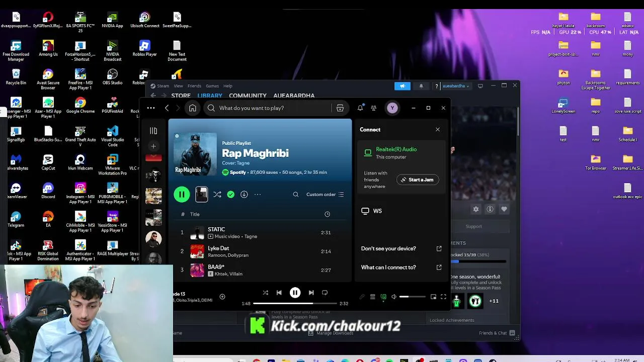The width and height of the screenshot is (644, 362).
Task: Open artists Ramoon, Dollypran link
Action: pos(228,255)
